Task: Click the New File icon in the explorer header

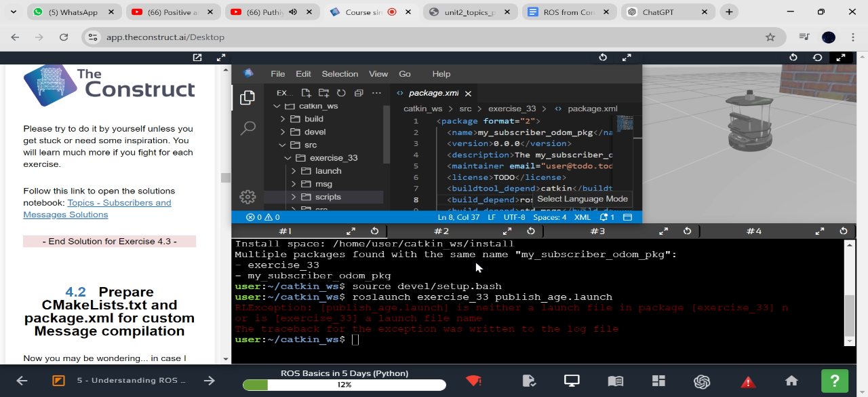Action: 307,93
